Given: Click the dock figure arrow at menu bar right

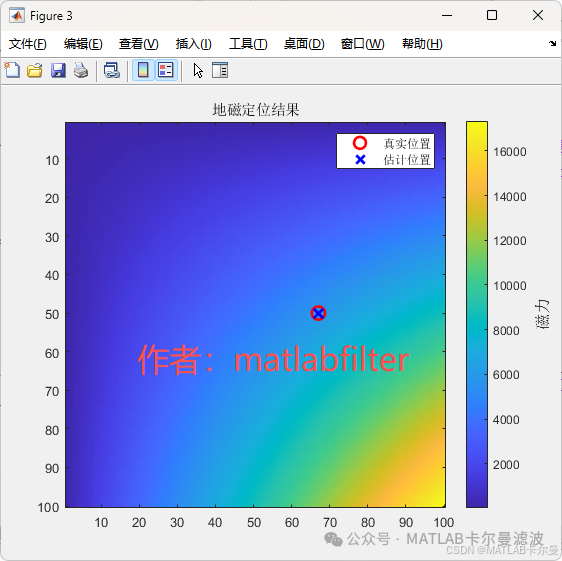Looking at the screenshot, I should point(552,43).
